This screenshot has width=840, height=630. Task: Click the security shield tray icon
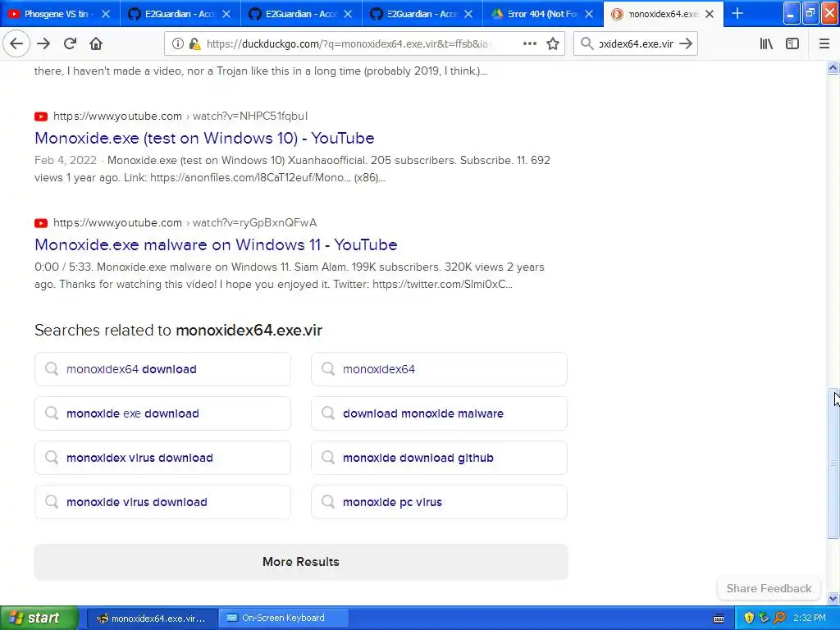(x=749, y=619)
